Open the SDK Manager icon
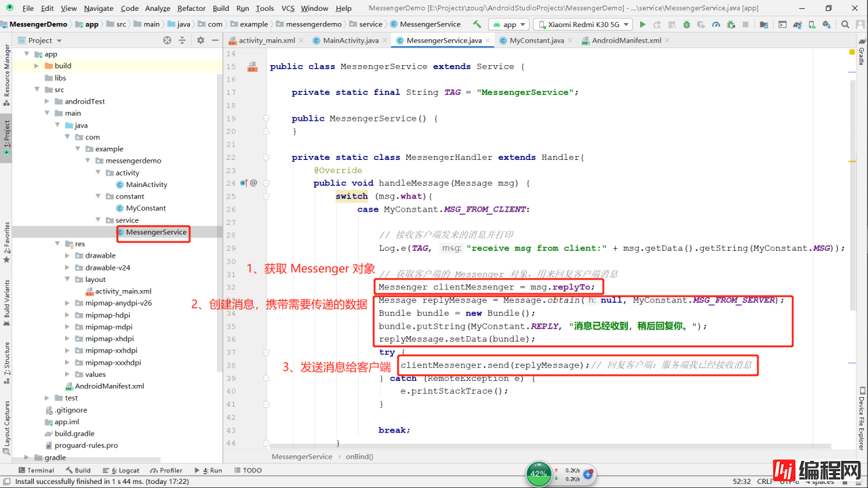The width and height of the screenshot is (868, 488). point(827,24)
